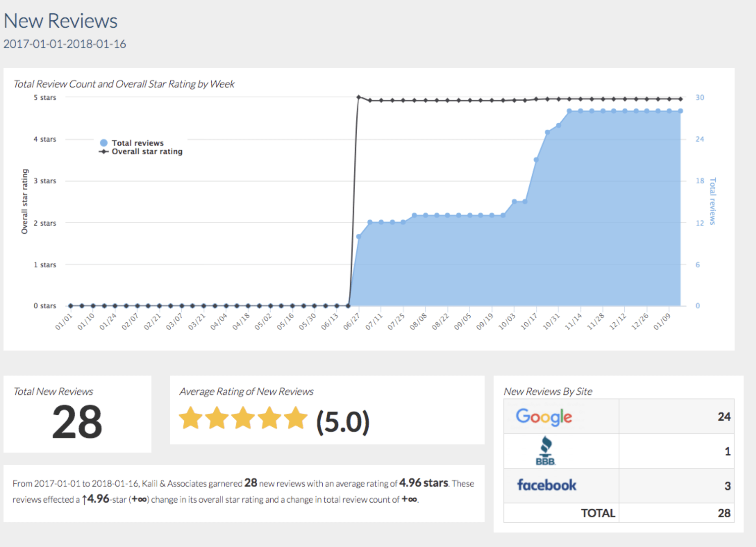Click the Google logo in reviews table
The height and width of the screenshot is (547, 756).
(544, 417)
